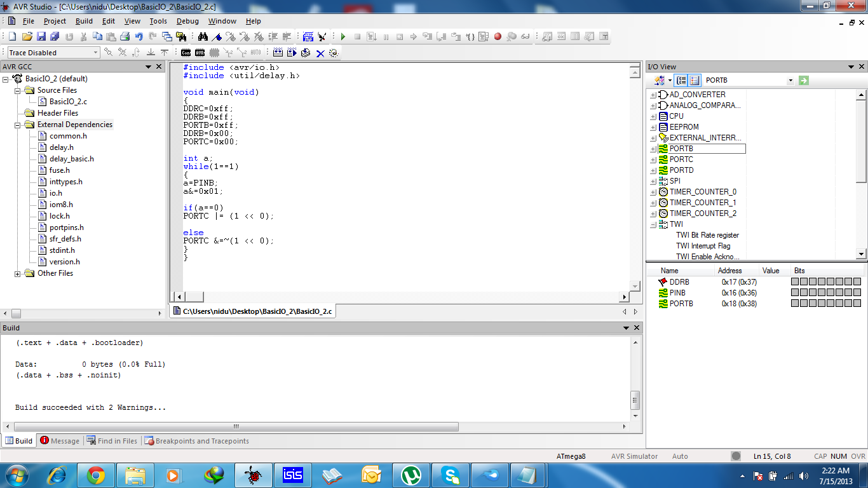Switch I/O View to tree display icon
The height and width of the screenshot is (488, 868).
tap(681, 80)
